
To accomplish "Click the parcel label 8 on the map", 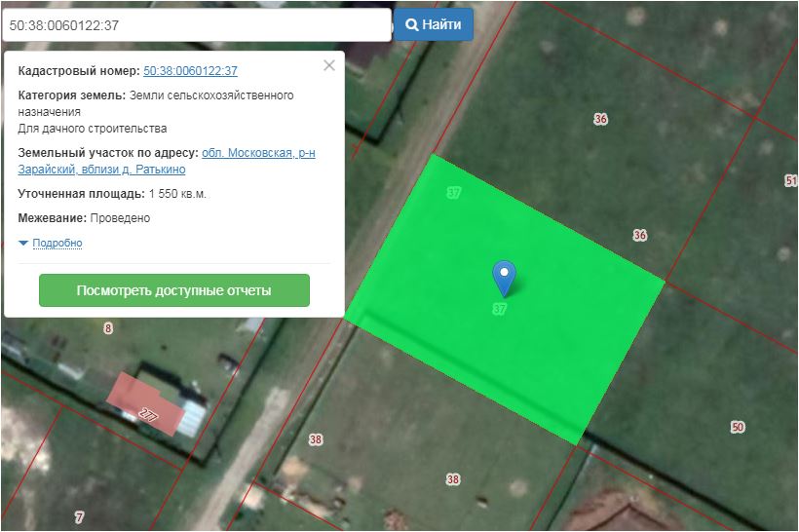I will pyautogui.click(x=108, y=328).
